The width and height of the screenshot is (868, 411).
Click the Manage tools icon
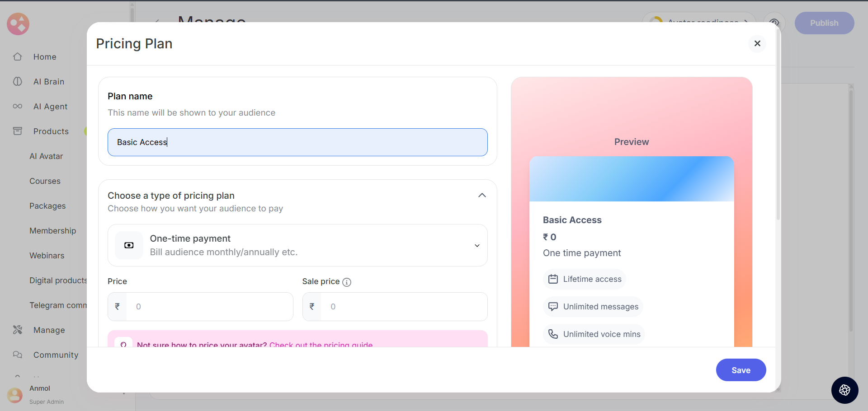click(18, 330)
